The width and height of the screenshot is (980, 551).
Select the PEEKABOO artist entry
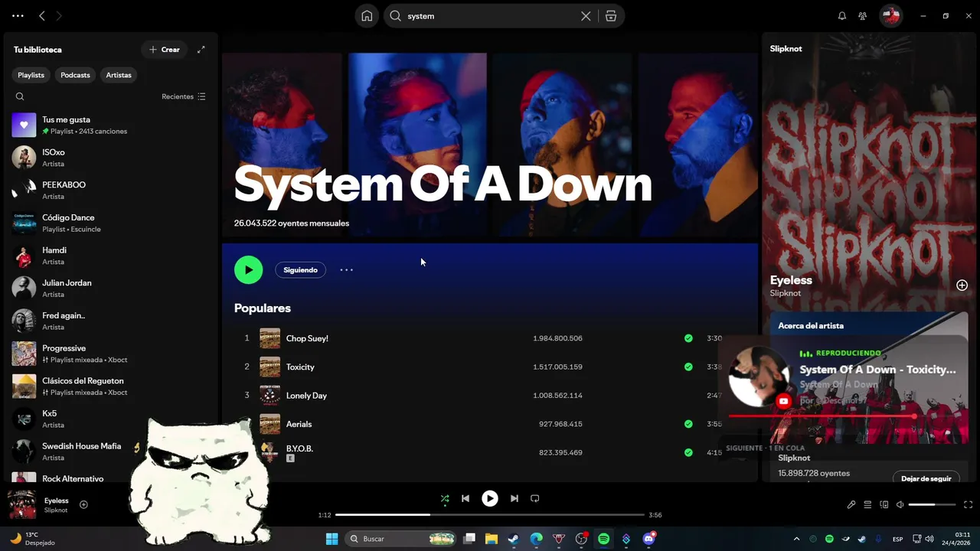pyautogui.click(x=111, y=190)
